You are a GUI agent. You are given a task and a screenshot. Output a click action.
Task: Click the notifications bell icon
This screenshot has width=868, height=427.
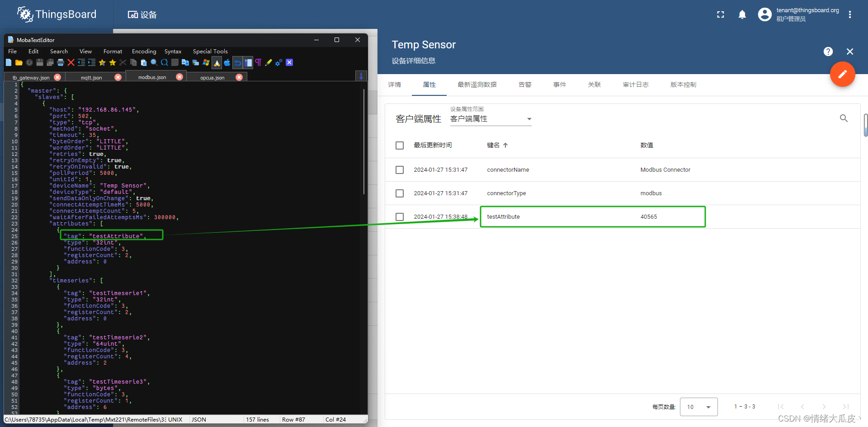pos(742,14)
